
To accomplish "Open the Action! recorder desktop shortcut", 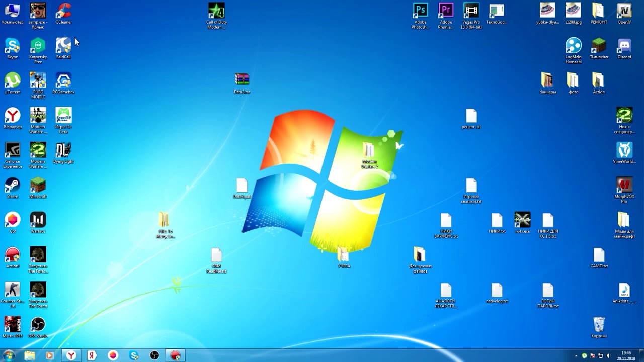I will tap(13, 258).
